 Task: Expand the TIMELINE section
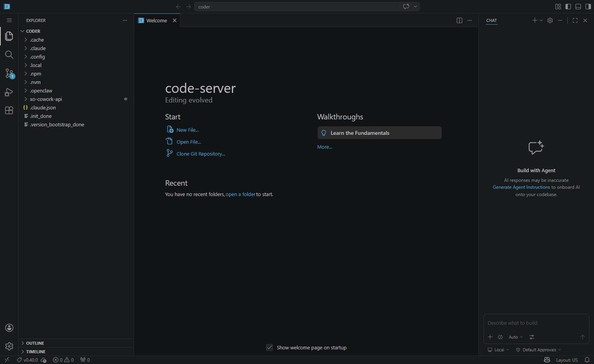point(76,351)
